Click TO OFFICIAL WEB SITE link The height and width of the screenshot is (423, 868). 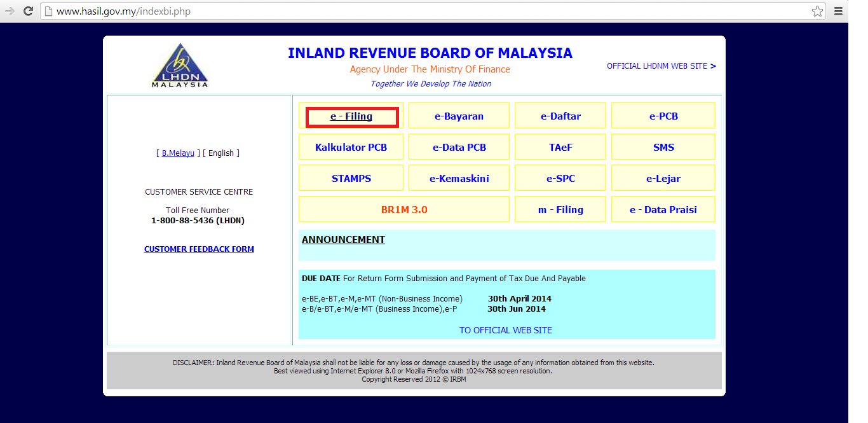coord(506,330)
